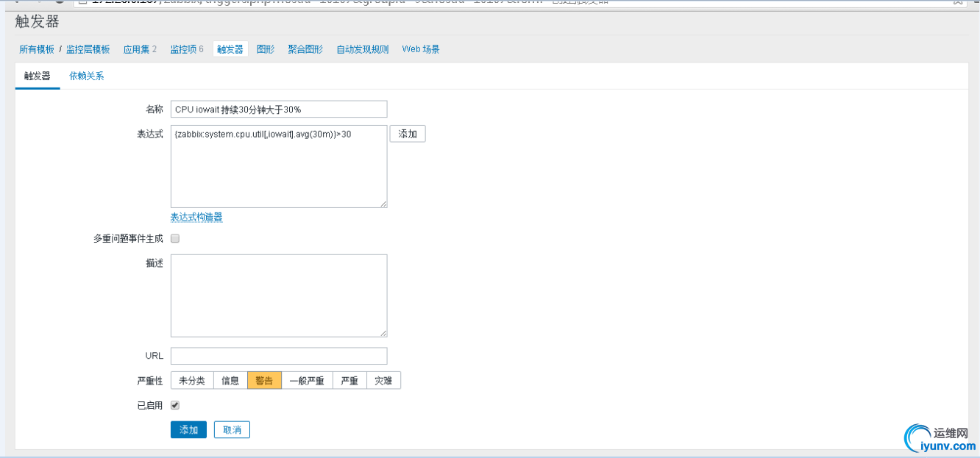The image size is (980, 458).
Task: Click into the 表达式 textarea
Action: (279, 166)
